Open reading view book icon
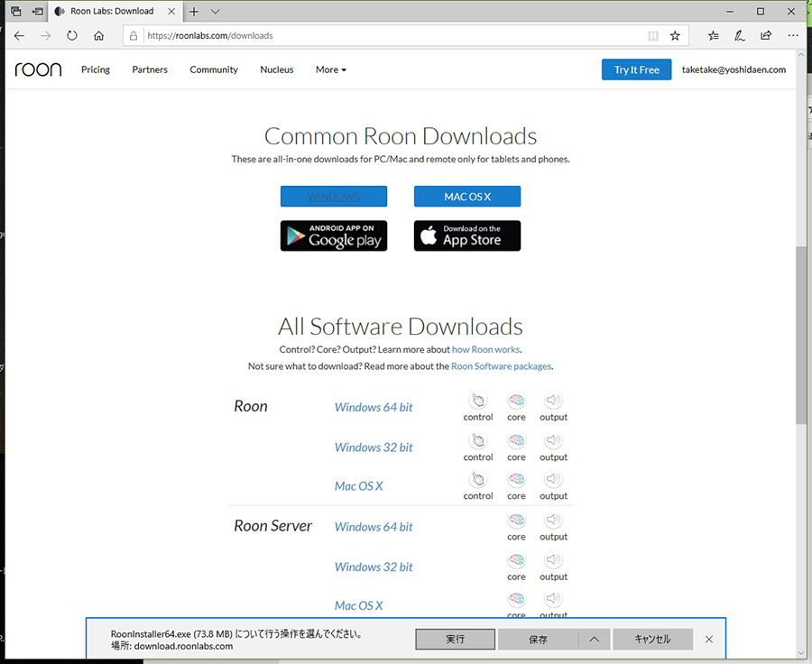This screenshot has height=664, width=812. pyautogui.click(x=653, y=36)
